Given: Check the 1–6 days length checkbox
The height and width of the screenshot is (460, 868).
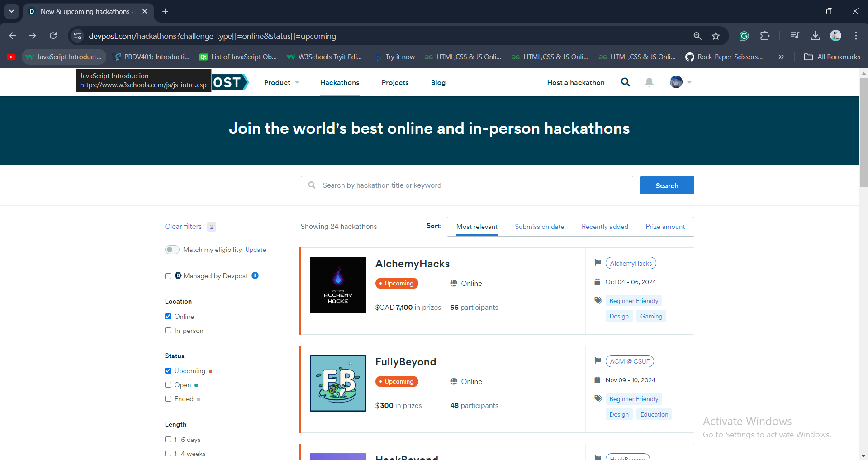Looking at the screenshot, I should pyautogui.click(x=168, y=440).
